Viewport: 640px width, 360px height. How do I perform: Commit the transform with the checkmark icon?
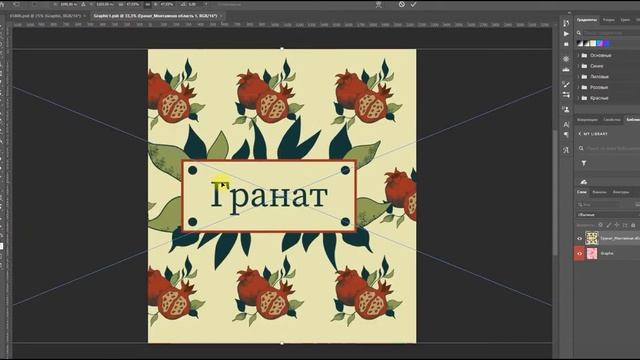(x=413, y=4)
